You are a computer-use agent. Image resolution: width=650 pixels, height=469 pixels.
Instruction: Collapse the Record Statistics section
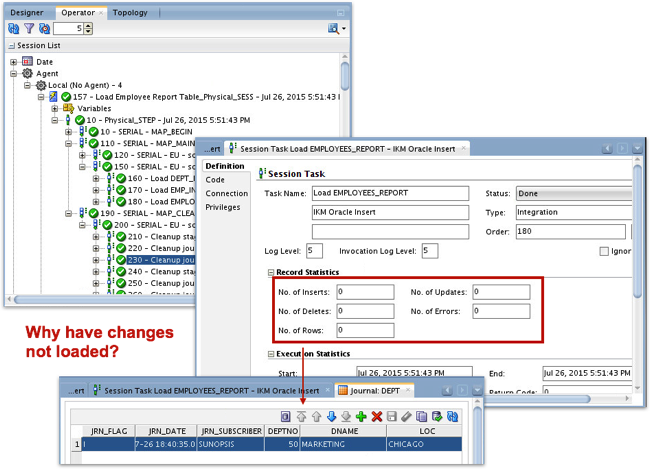coord(271,272)
